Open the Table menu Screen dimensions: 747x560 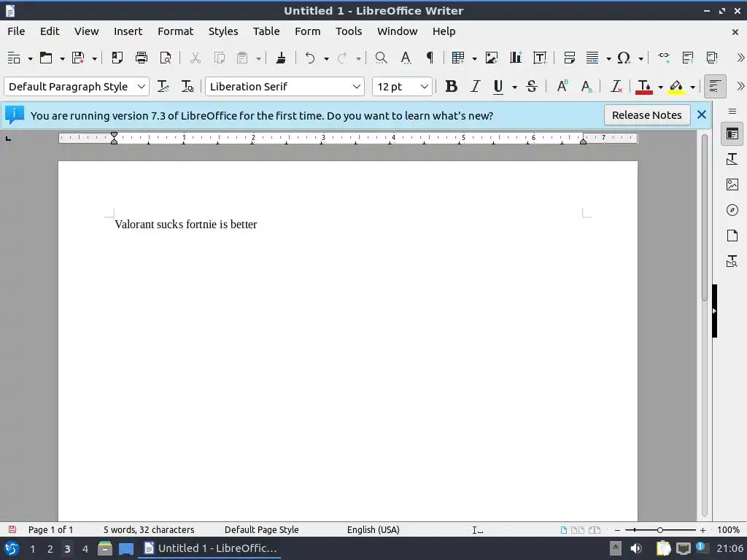pos(266,31)
